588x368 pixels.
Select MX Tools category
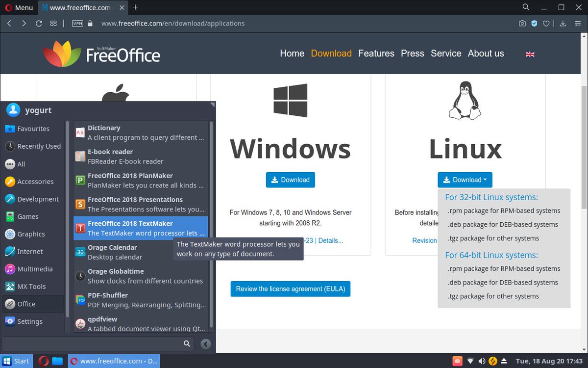click(33, 287)
